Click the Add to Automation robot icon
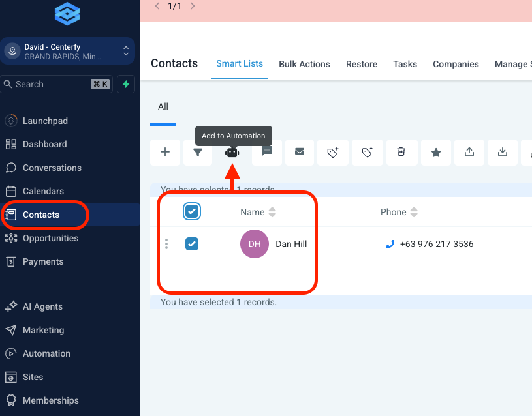 click(x=232, y=152)
